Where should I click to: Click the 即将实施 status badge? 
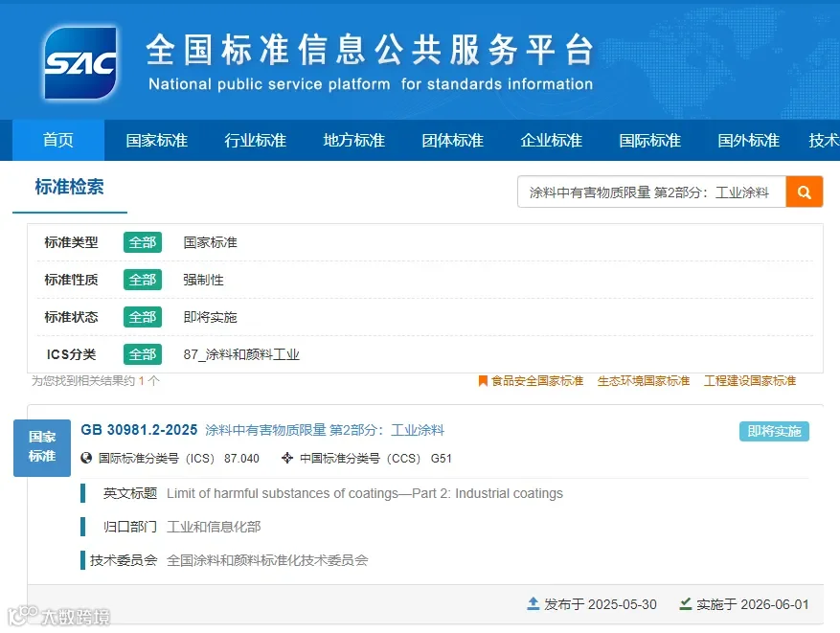click(x=774, y=431)
